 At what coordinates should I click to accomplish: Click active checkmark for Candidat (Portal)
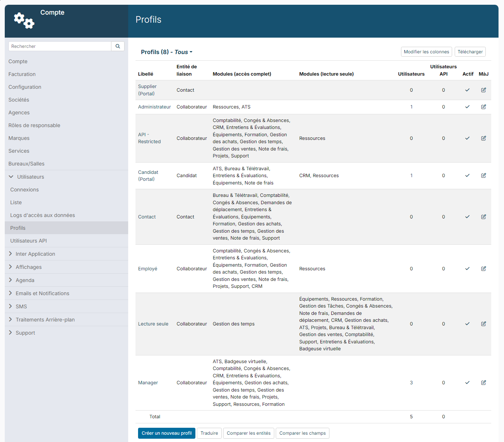tap(467, 175)
